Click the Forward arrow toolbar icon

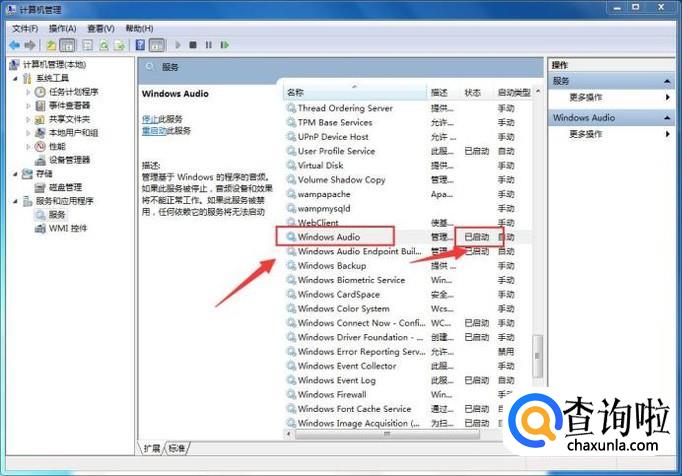tap(30, 45)
